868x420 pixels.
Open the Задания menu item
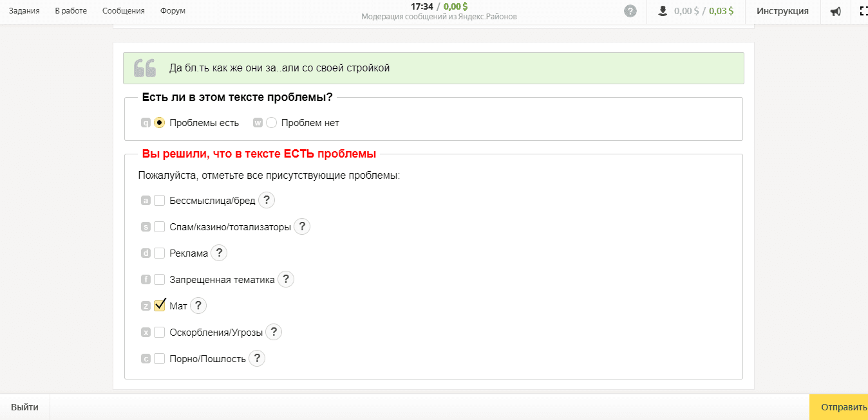point(24,11)
